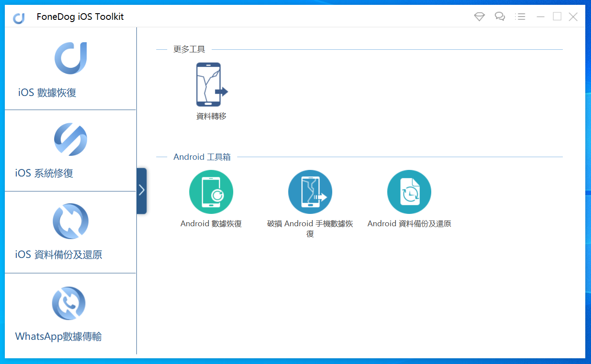Open iOS 系統修復 icon in sidebar
591x364 pixels.
coord(70,139)
